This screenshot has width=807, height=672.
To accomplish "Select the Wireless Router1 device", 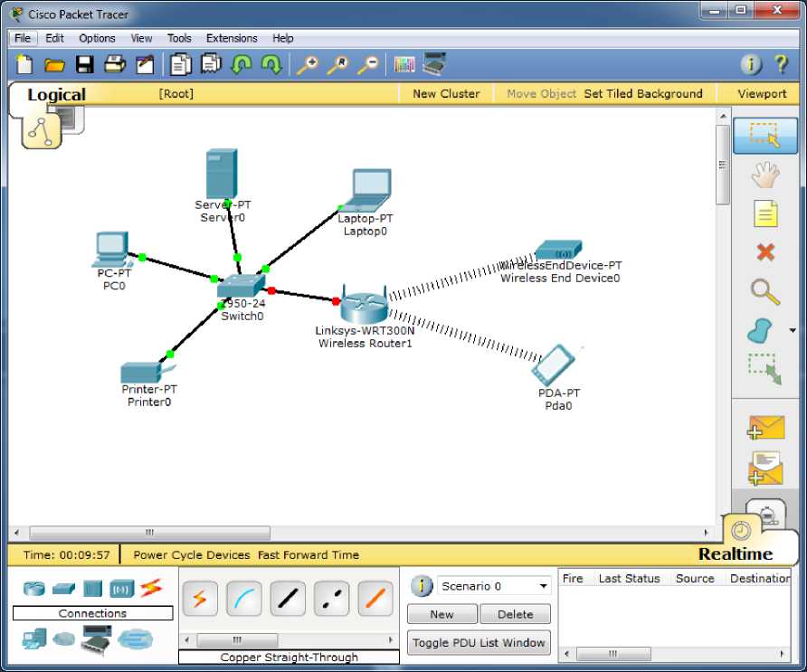I will [364, 308].
